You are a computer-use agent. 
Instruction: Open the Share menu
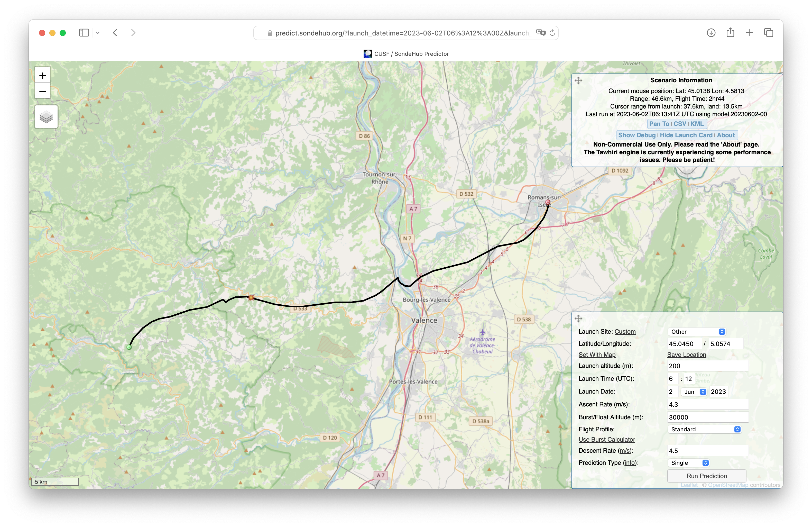pos(730,32)
